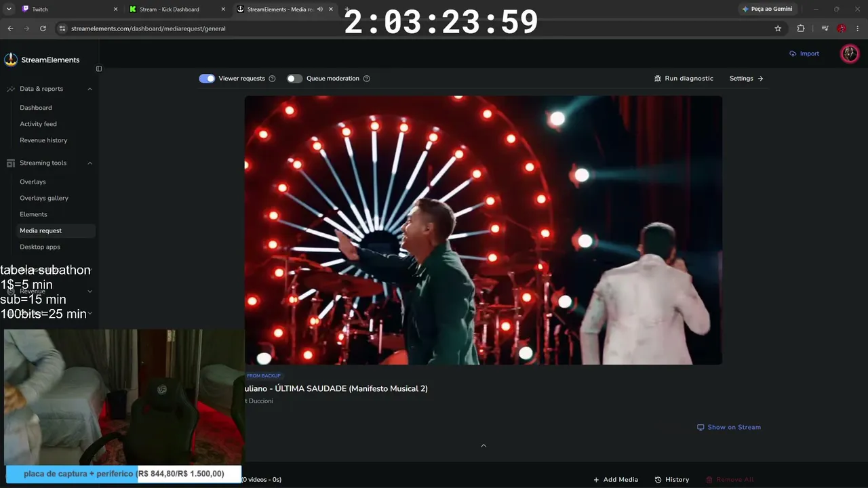Collapse the Streaming tools section

click(90, 163)
